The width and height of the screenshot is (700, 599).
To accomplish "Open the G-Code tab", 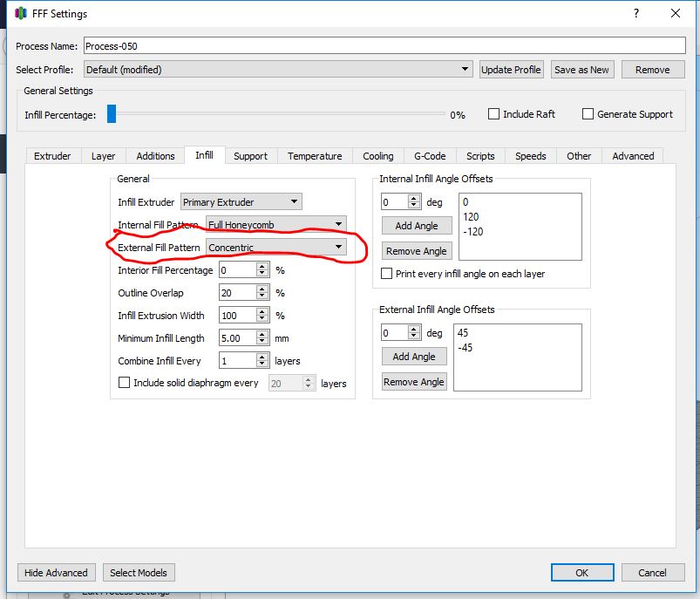I will pyautogui.click(x=430, y=156).
